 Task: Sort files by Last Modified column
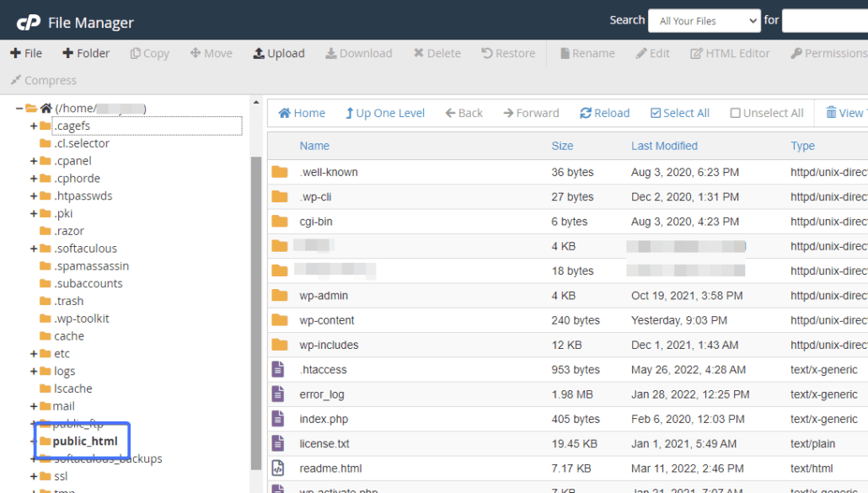pyautogui.click(x=664, y=146)
